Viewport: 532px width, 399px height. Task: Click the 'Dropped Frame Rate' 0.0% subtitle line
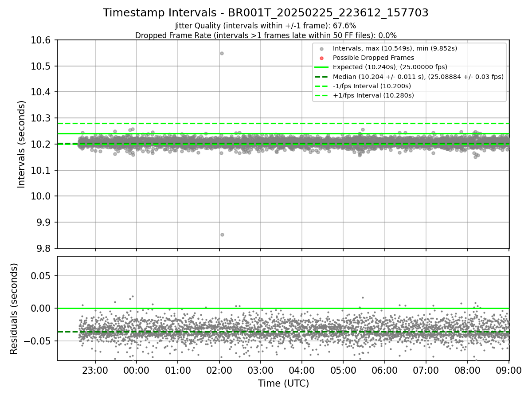266,35
